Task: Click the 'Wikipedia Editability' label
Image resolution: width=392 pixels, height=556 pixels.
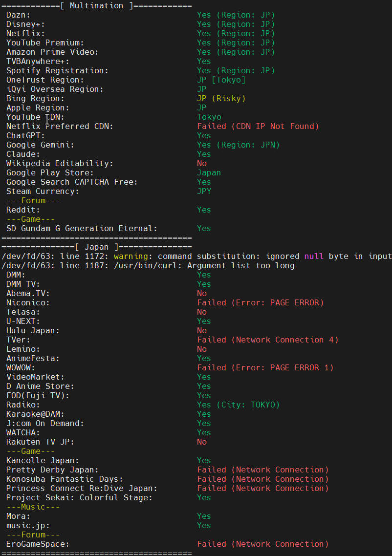Action: coord(60,164)
